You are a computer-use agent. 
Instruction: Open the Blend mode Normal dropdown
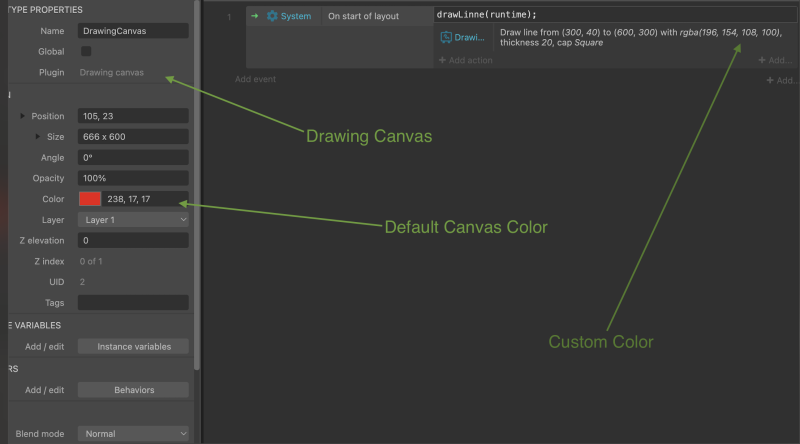pyautogui.click(x=133, y=434)
